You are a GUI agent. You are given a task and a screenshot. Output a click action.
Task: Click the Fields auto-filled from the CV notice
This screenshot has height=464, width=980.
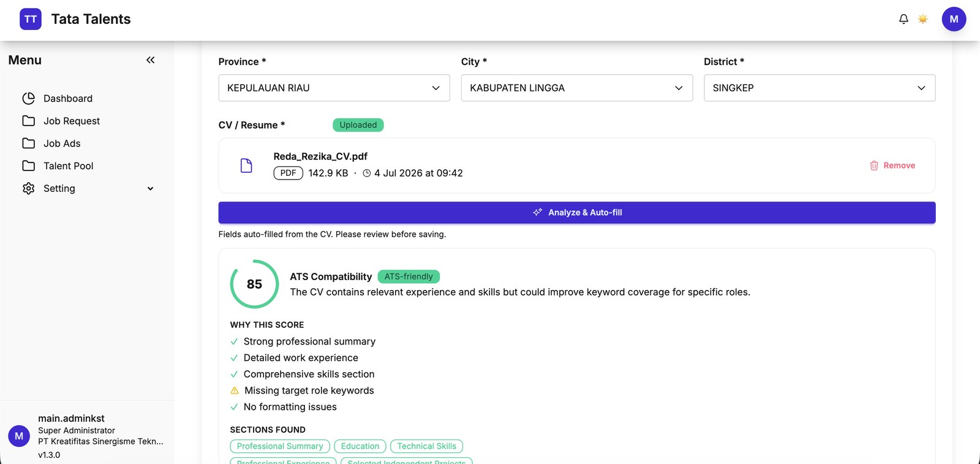click(332, 234)
